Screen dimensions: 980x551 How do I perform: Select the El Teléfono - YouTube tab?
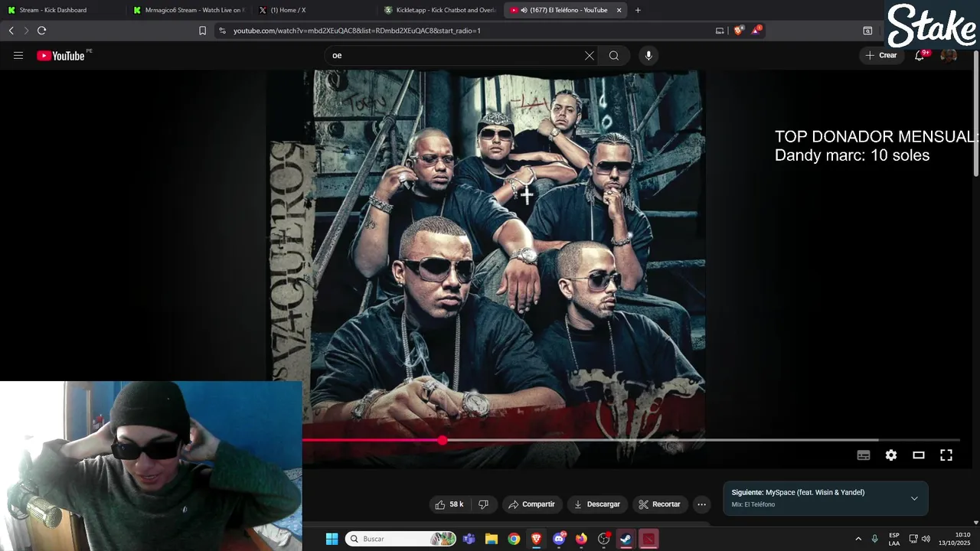[565, 10]
